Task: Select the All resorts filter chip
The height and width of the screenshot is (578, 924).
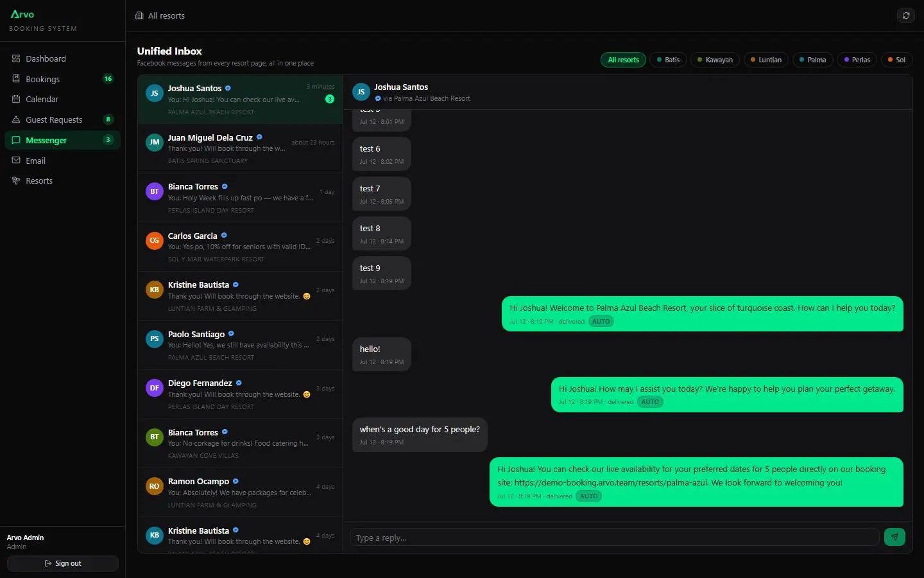Action: click(x=623, y=60)
